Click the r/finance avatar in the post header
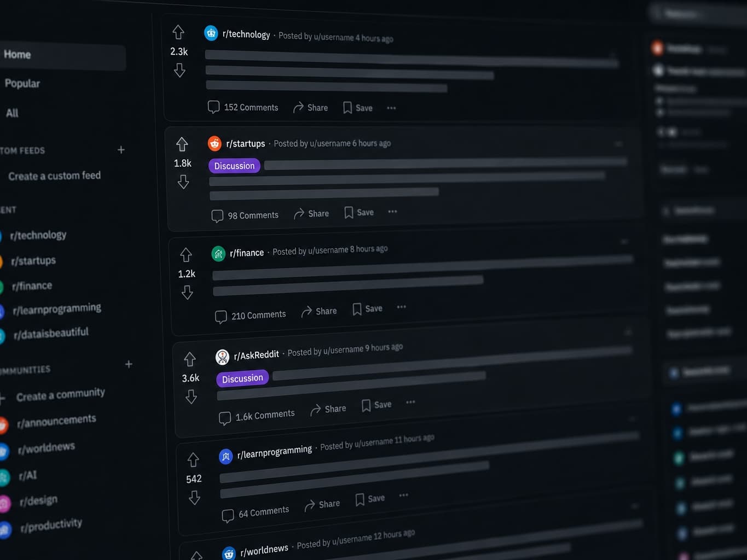The width and height of the screenshot is (747, 560). tap(218, 253)
